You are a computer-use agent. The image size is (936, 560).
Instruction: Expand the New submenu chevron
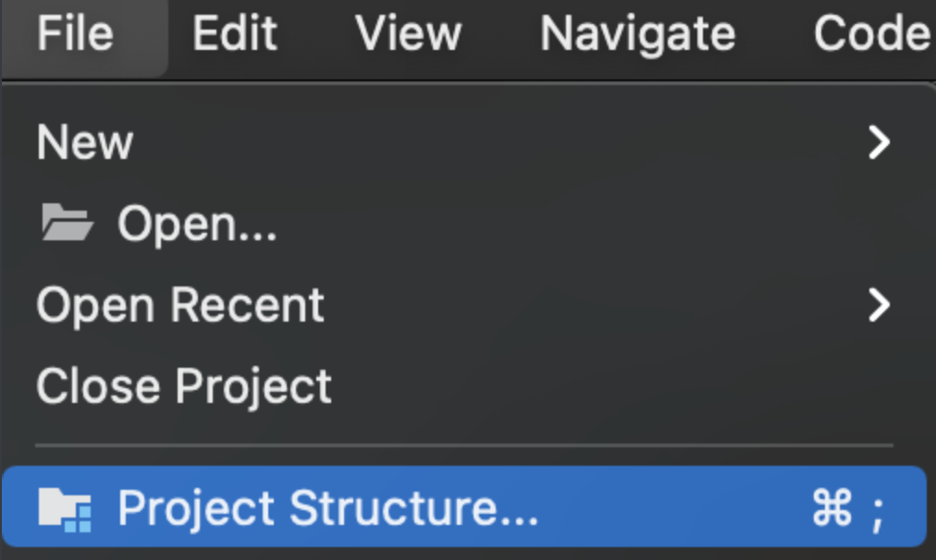click(878, 141)
